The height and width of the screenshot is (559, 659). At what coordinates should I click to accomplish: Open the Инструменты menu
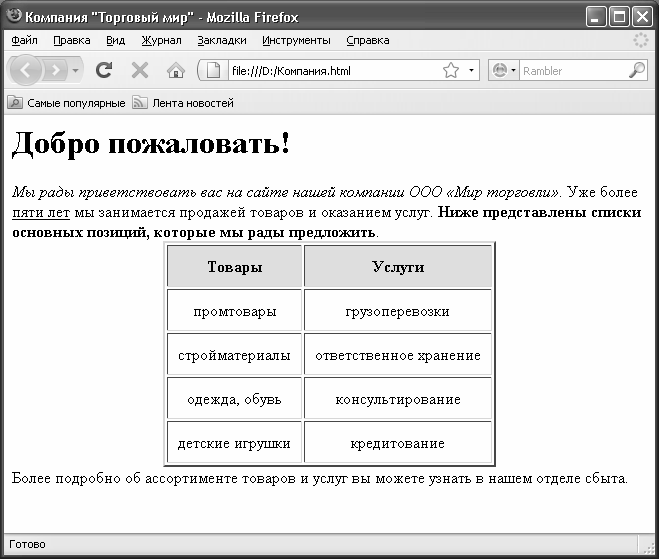point(296,40)
